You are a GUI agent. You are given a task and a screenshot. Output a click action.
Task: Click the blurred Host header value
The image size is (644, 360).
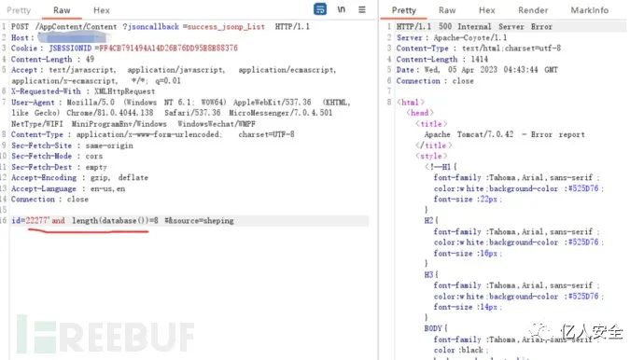73,37
